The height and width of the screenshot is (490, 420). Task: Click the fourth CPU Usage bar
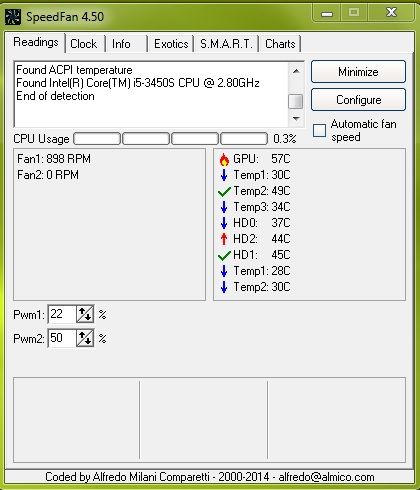click(x=244, y=139)
